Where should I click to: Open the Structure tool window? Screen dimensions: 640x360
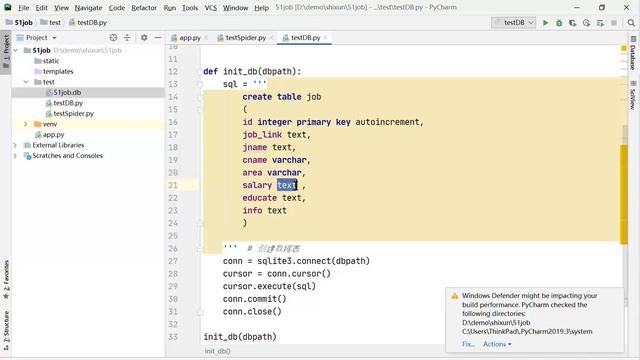coord(6,331)
